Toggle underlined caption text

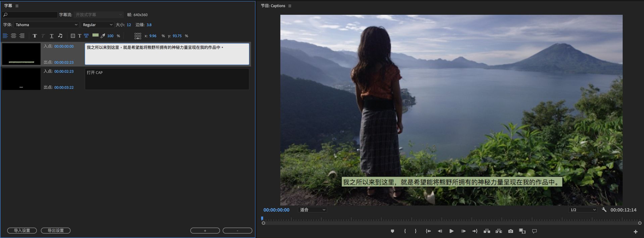click(x=52, y=36)
